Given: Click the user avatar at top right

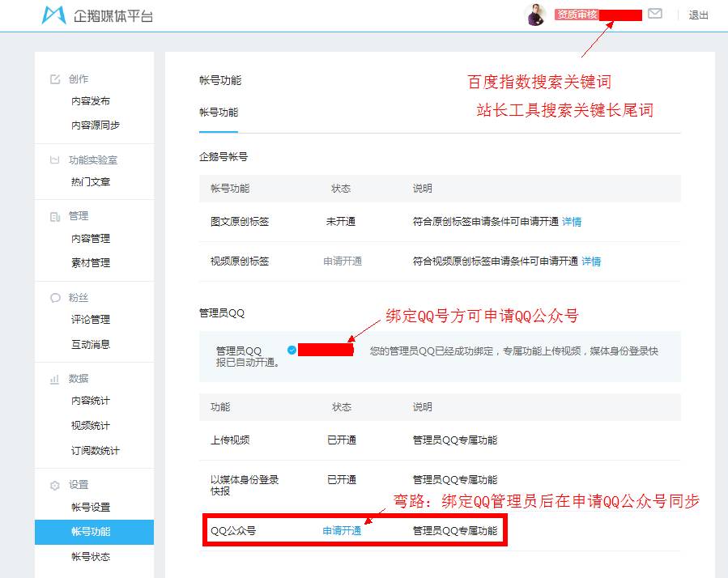Looking at the screenshot, I should [x=535, y=14].
